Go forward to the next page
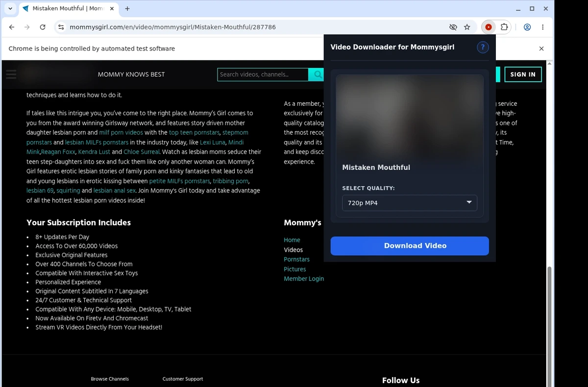Image resolution: width=588 pixels, height=387 pixels. [x=27, y=27]
